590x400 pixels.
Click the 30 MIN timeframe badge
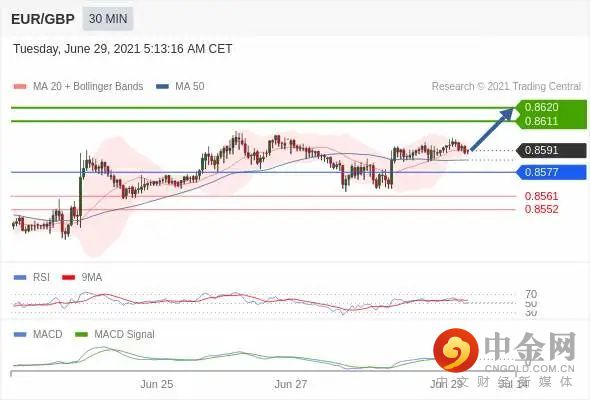[108, 18]
